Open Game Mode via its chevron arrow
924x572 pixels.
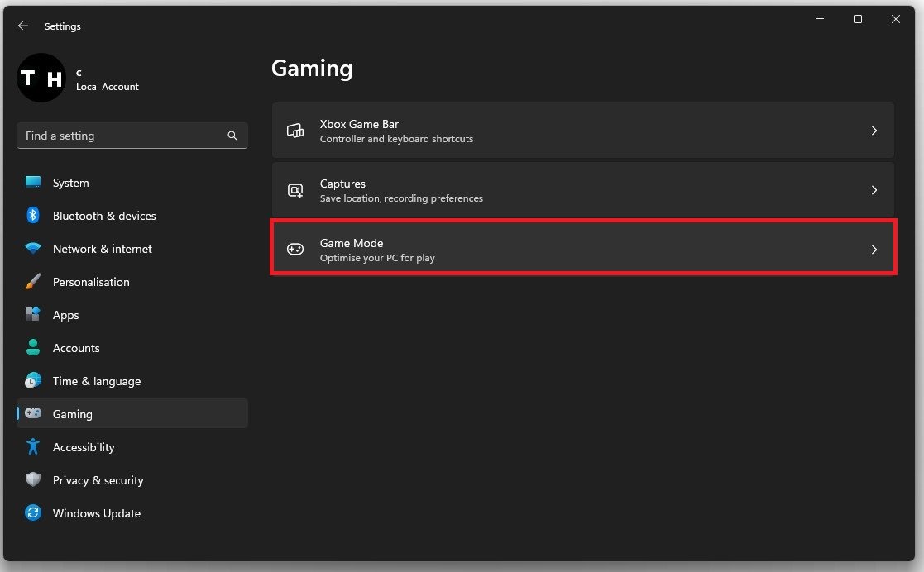coord(874,250)
